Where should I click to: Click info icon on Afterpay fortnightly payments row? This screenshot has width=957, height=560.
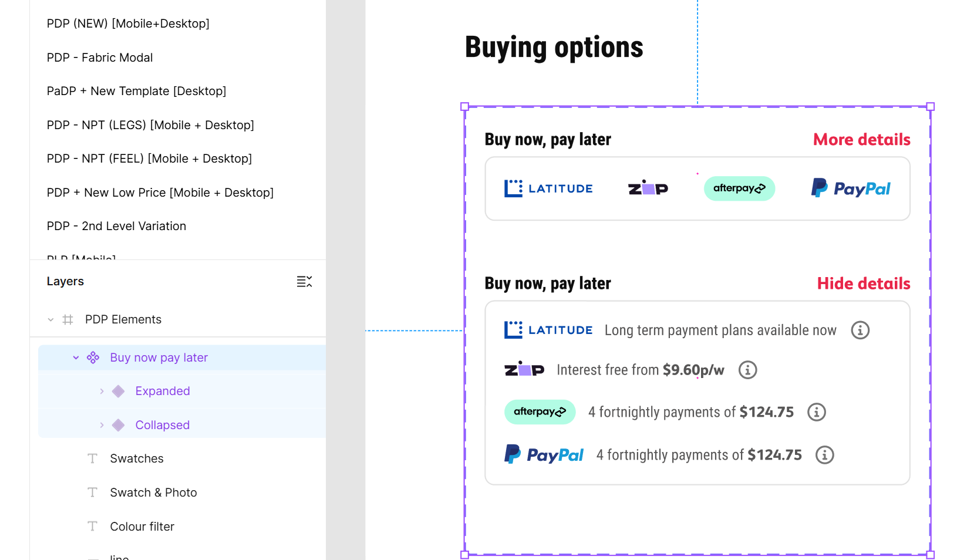click(817, 412)
